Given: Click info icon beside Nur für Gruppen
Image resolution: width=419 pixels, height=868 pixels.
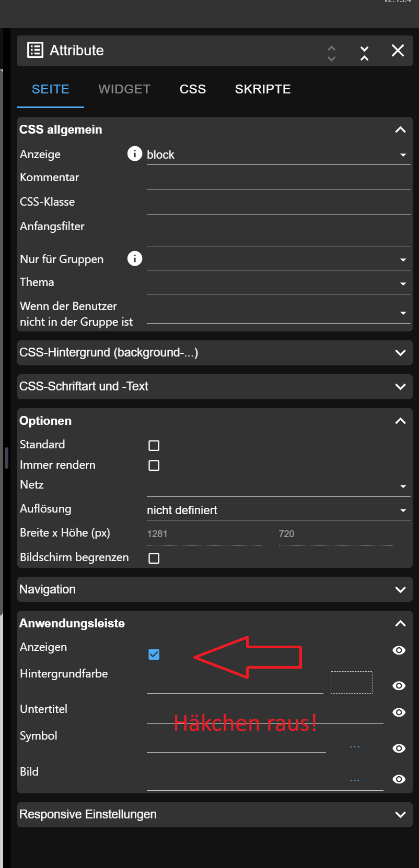Looking at the screenshot, I should coord(135,258).
